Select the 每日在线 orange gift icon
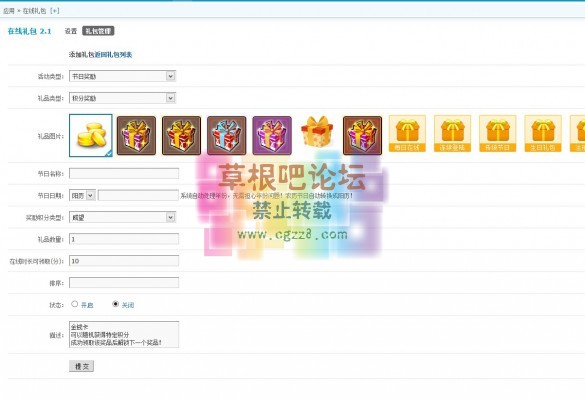 coord(407,134)
